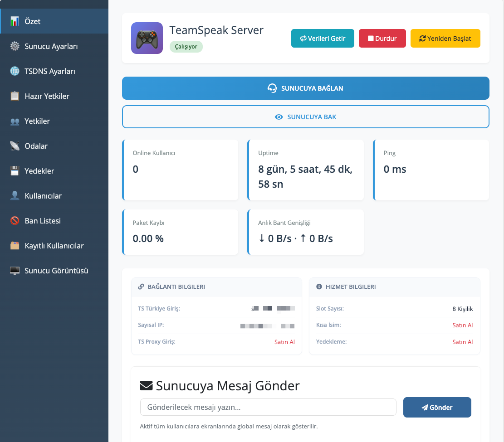The width and height of the screenshot is (504, 442).
Task: Click SUNUCUYA BAK button
Action: pos(305,117)
